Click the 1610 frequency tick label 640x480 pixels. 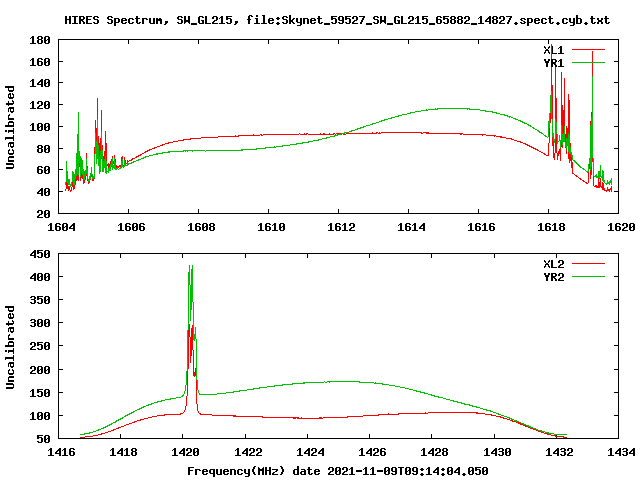(271, 227)
